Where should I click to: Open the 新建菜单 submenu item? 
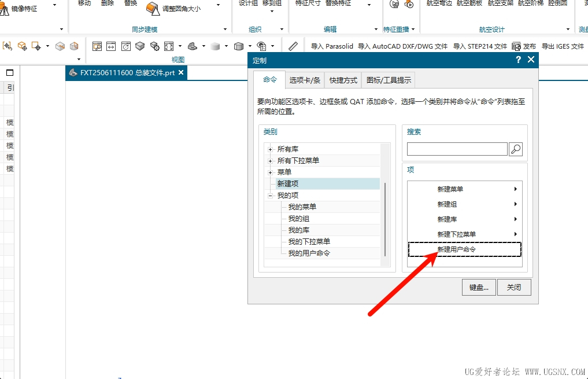(x=465, y=189)
